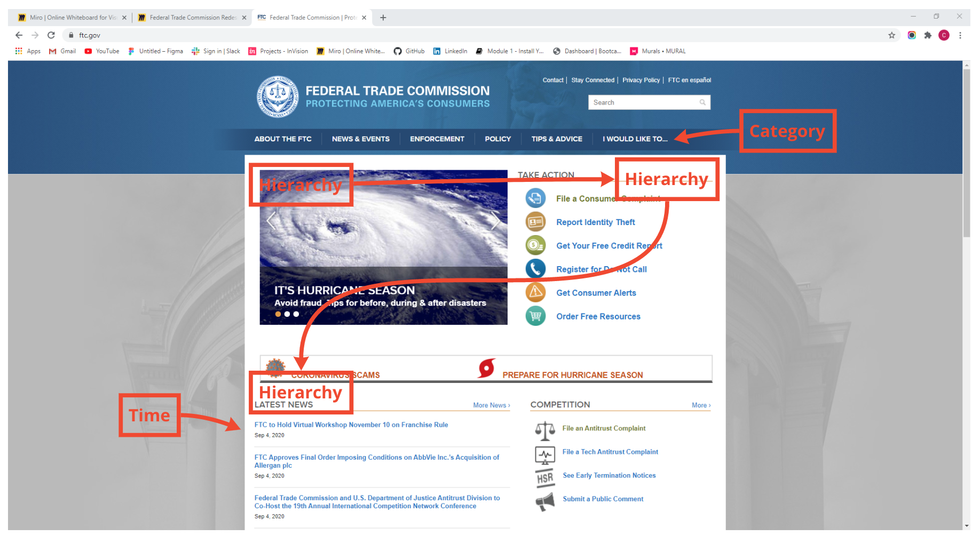The height and width of the screenshot is (544, 980).
Task: Click Submit a Public Comment link
Action: coord(603,499)
